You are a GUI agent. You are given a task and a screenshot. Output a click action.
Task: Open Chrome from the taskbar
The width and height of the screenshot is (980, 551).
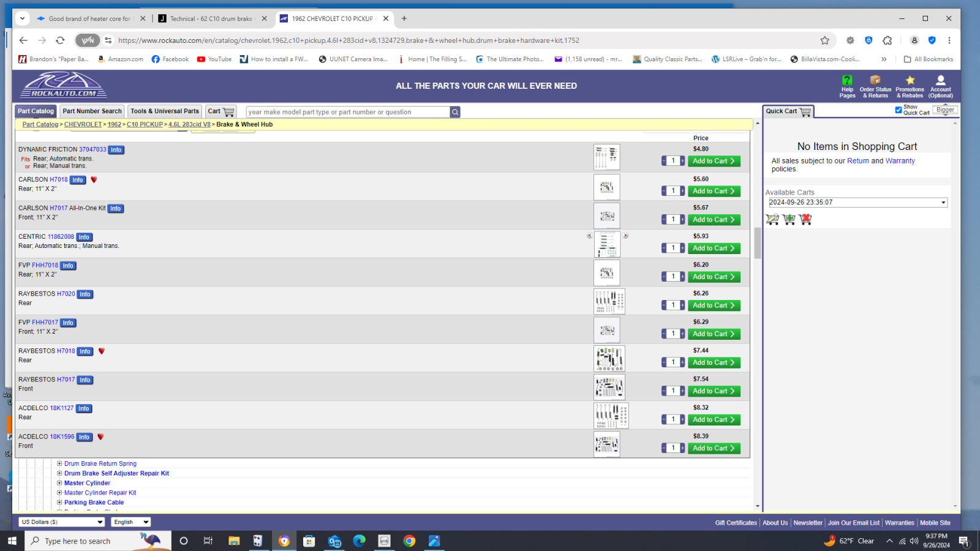click(409, 541)
